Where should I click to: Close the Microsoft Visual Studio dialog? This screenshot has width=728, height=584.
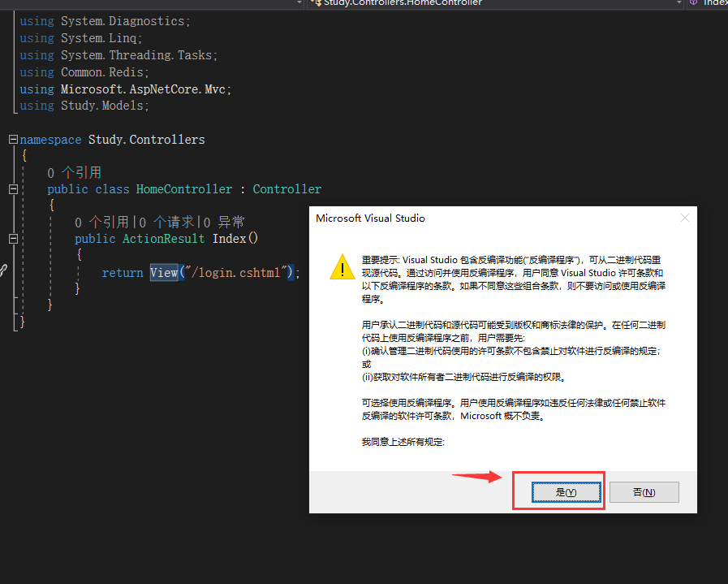(685, 218)
